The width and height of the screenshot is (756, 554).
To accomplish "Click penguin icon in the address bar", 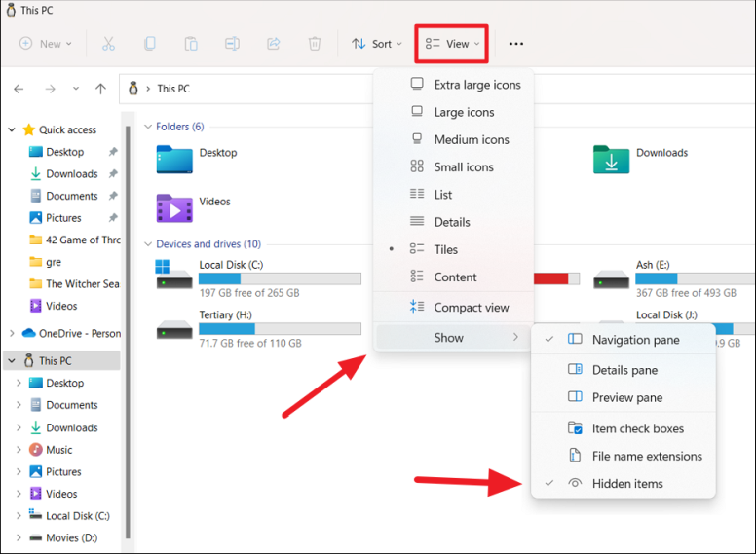I will [x=133, y=89].
